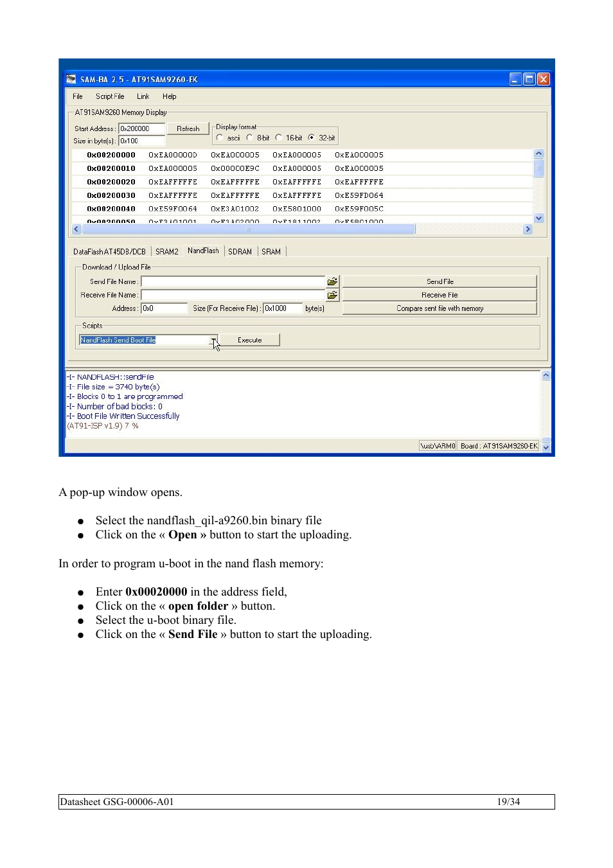
Task: Click memory address 0x00200030 row label
Action: pos(111,195)
